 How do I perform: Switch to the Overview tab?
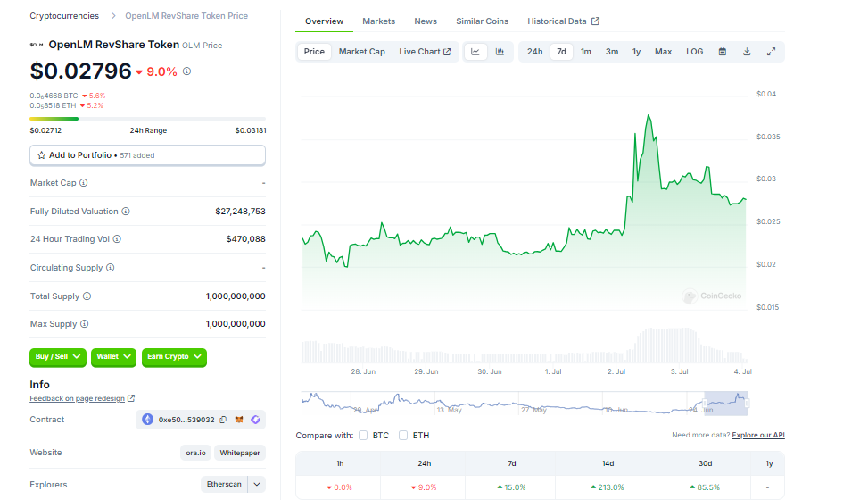pos(325,21)
